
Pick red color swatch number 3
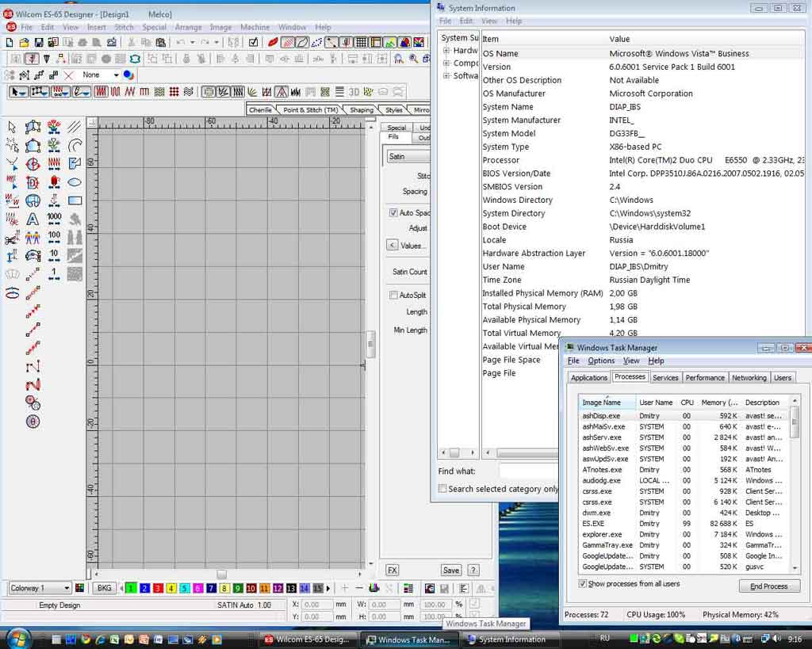[158, 588]
